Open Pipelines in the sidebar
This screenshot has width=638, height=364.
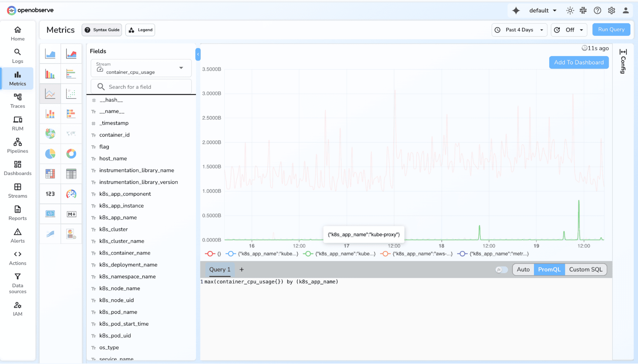point(18,145)
